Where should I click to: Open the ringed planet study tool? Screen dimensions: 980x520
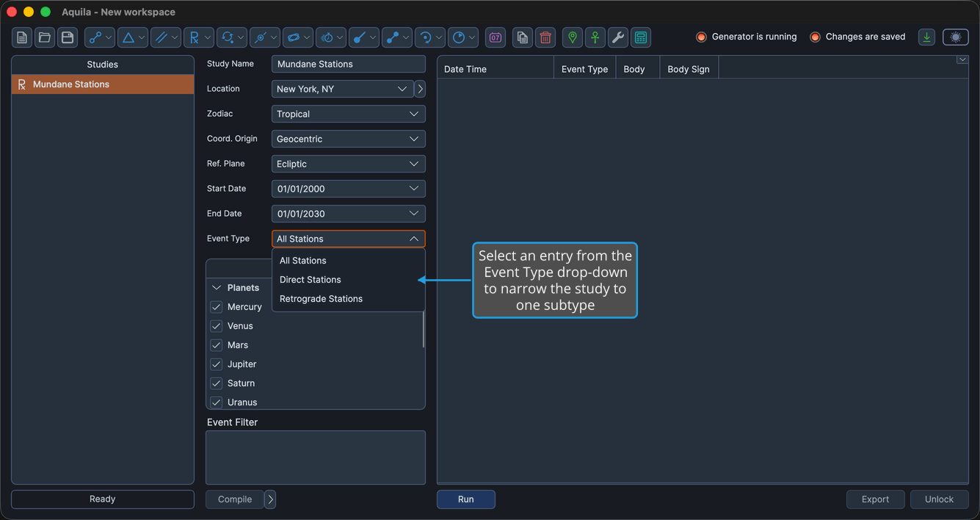coord(298,37)
